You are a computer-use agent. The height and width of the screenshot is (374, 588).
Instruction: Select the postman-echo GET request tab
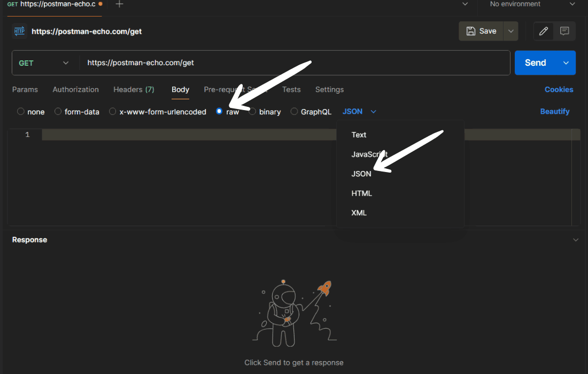[x=55, y=4]
